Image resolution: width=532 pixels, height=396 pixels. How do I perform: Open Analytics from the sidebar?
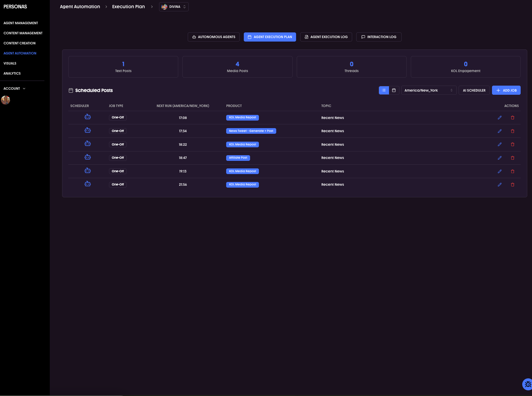pyautogui.click(x=12, y=73)
